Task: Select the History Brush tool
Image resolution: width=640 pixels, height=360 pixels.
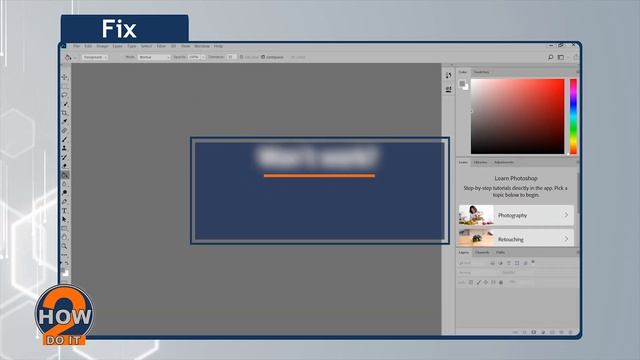Action: (x=64, y=158)
